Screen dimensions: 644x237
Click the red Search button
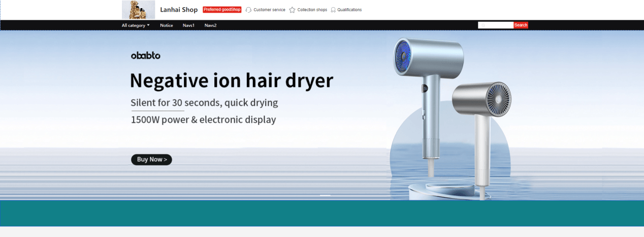pyautogui.click(x=521, y=25)
